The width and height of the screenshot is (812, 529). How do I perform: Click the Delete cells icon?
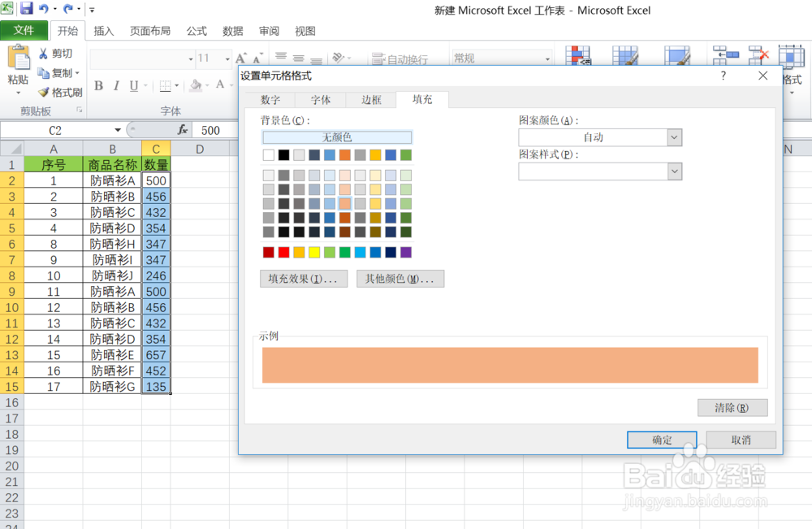point(758,55)
